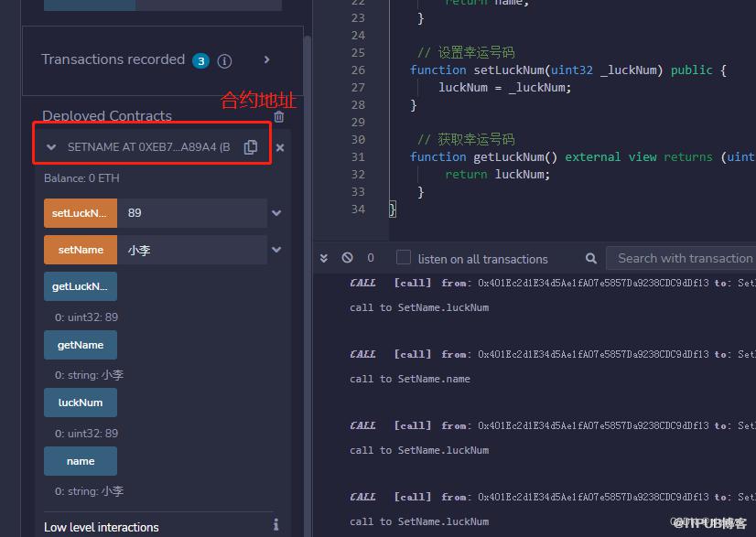
Task: Expand the Transactions recorded section
Action: click(266, 59)
